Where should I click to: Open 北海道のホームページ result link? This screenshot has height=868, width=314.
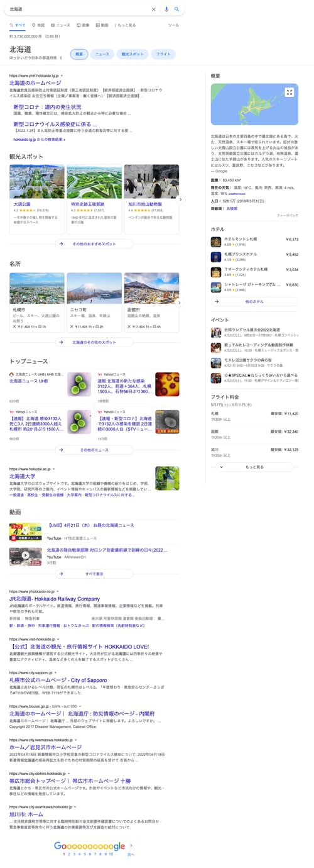[35, 83]
